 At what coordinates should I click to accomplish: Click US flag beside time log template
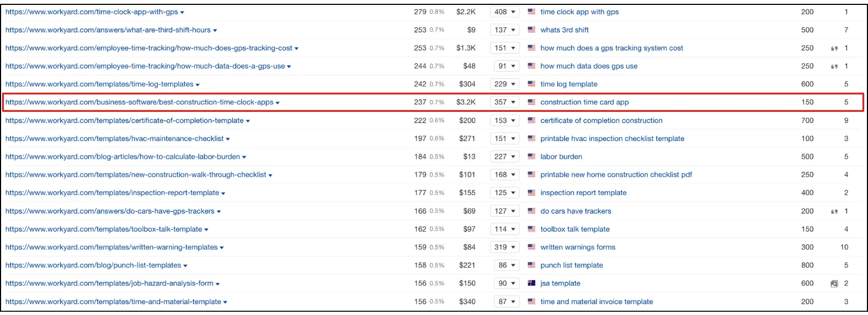coord(532,84)
